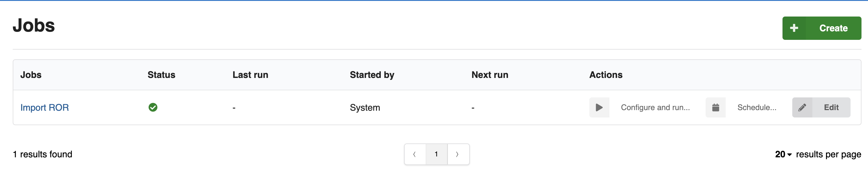Click the Jobs column header
Image resolution: width=868 pixels, height=183 pixels.
click(31, 75)
